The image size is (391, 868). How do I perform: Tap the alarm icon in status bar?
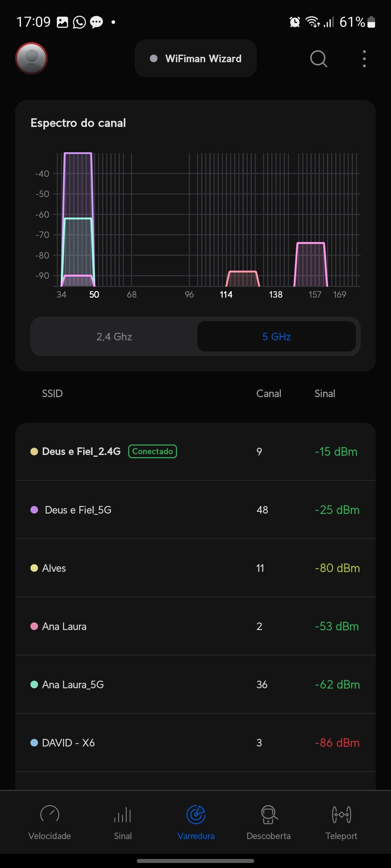(x=295, y=22)
